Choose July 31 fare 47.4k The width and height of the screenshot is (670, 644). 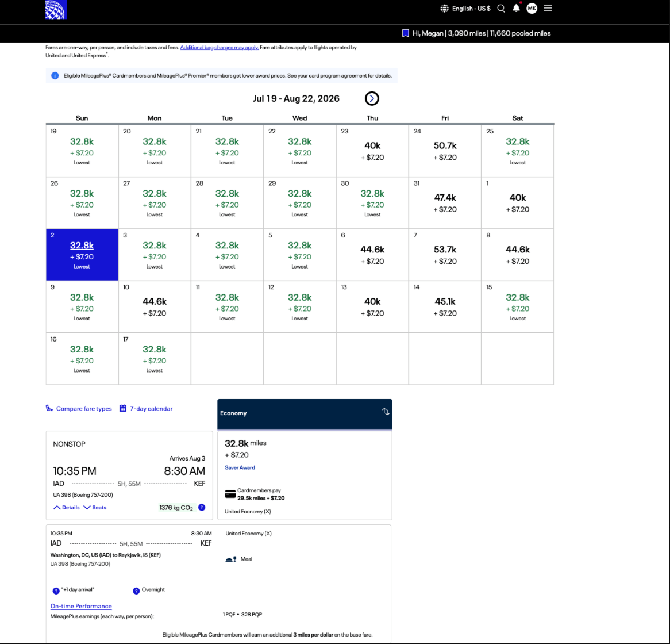click(x=445, y=203)
